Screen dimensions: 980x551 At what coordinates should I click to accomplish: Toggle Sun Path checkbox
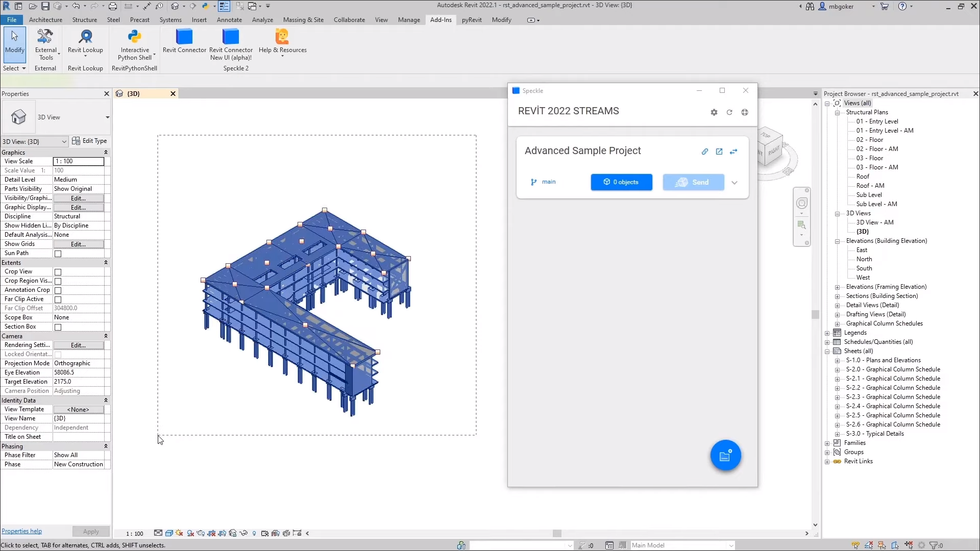[58, 254]
